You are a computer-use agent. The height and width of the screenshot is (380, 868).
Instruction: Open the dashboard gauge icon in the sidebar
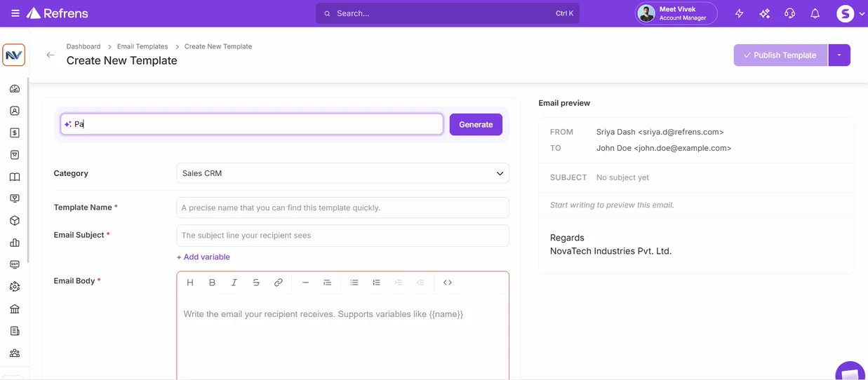pos(15,89)
